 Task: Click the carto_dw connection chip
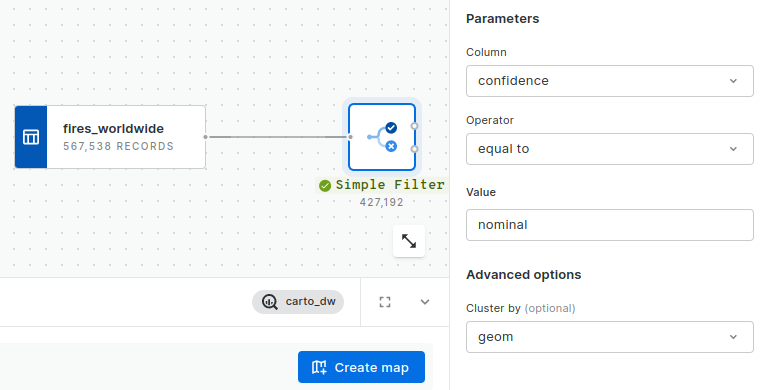pyautogui.click(x=298, y=302)
